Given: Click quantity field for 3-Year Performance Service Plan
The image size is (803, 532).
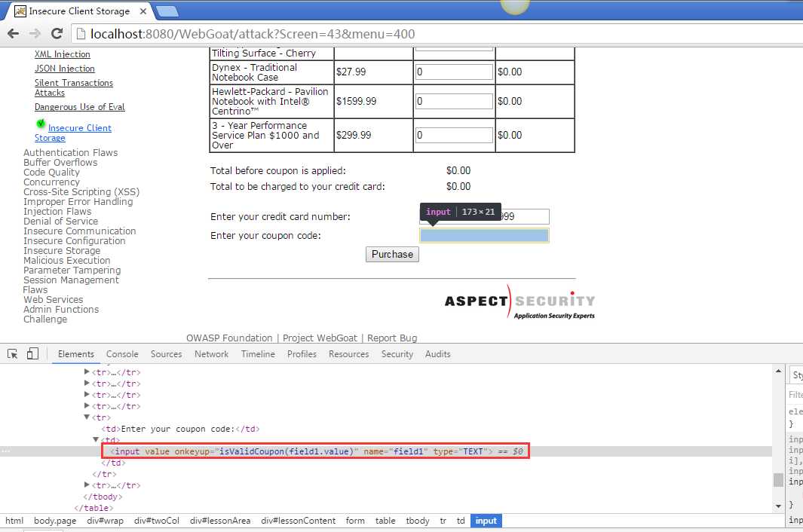Looking at the screenshot, I should 454,135.
